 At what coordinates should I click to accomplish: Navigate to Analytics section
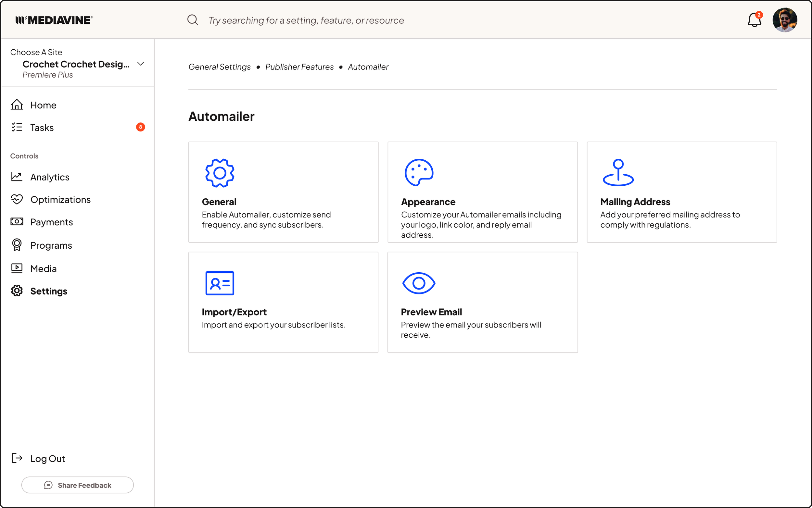(50, 177)
